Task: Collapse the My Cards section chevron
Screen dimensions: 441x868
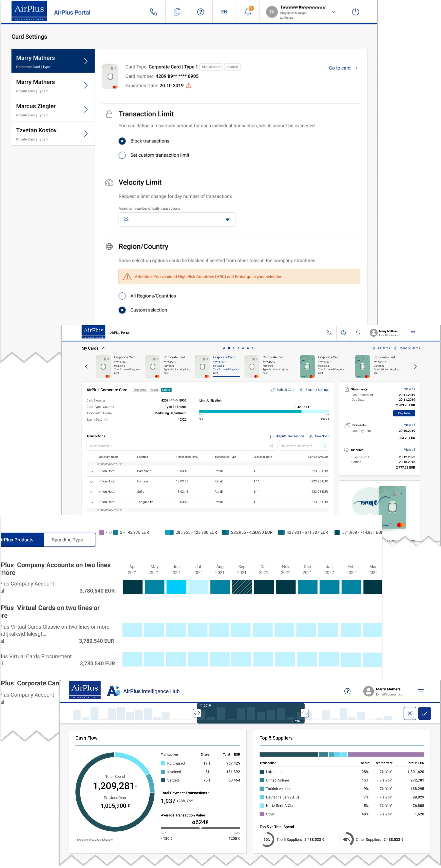Action: click(x=104, y=348)
